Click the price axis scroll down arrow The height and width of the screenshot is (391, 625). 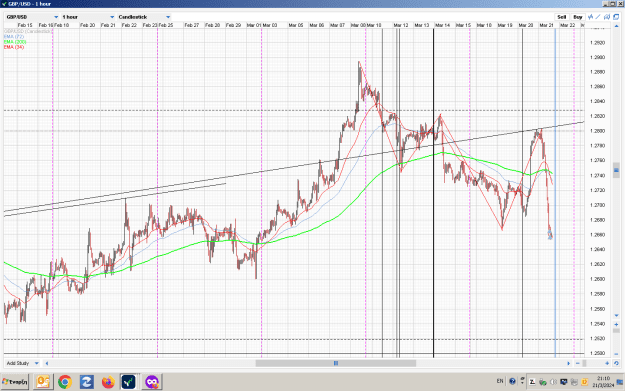(x=616, y=316)
